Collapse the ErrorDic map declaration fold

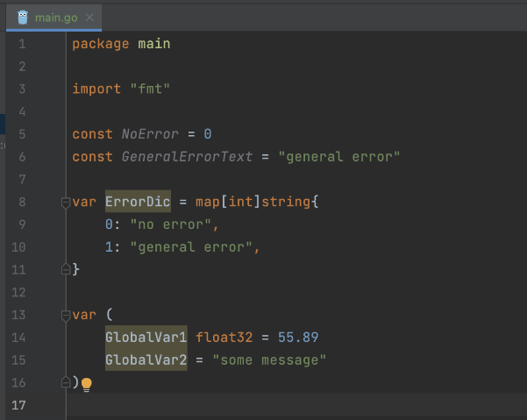(65, 203)
